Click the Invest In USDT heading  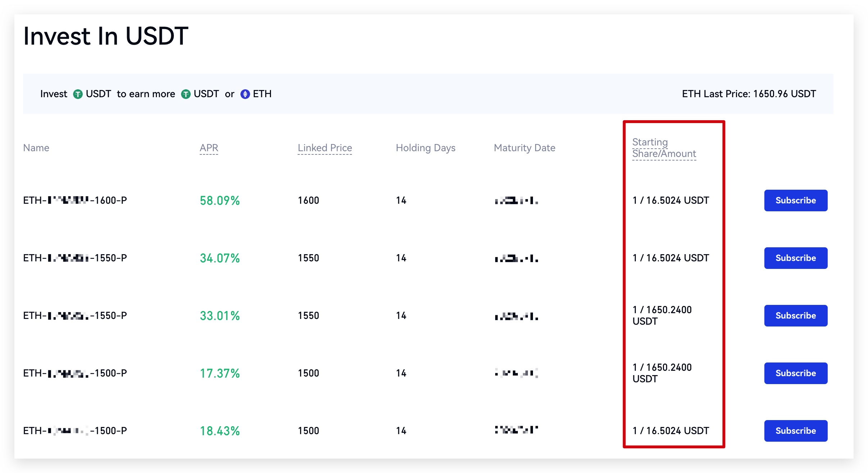(106, 36)
